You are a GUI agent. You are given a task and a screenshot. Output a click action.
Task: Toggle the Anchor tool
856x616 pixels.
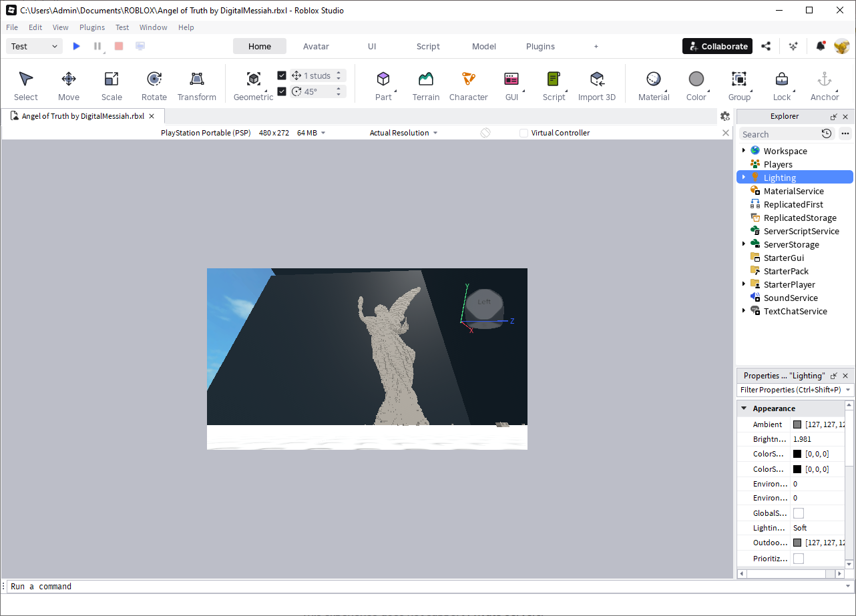tap(824, 83)
